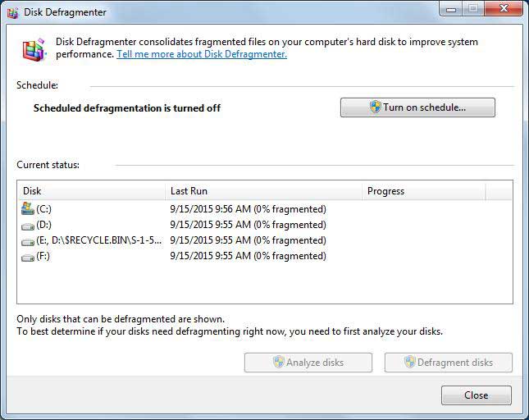Select the E:, D:\$RECYCLE.BIN disk label
The height and width of the screenshot is (420, 529).
(x=99, y=240)
